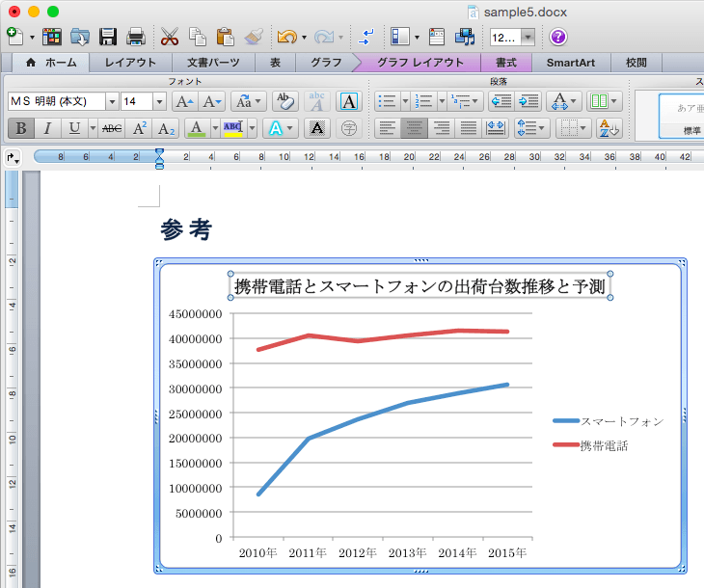704x588 pixels.
Task: Toggle Underline formatting
Action: (74, 128)
